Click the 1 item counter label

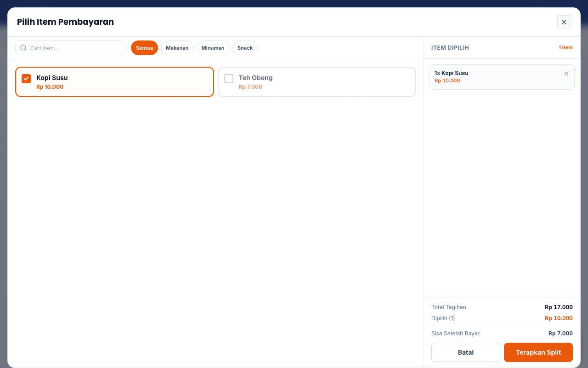click(565, 48)
